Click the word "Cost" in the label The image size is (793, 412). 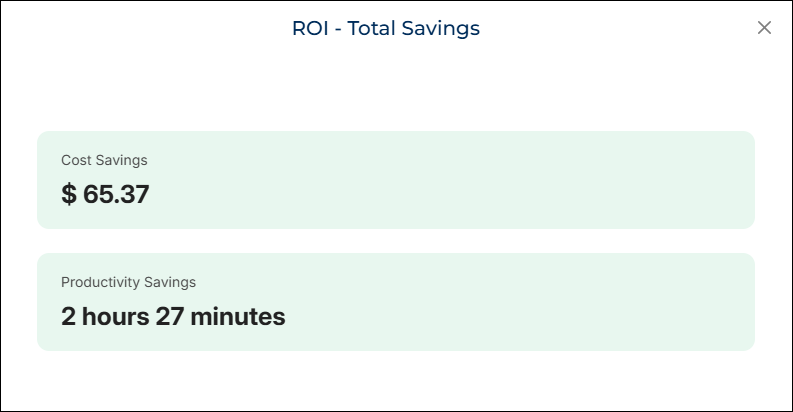pos(75,160)
